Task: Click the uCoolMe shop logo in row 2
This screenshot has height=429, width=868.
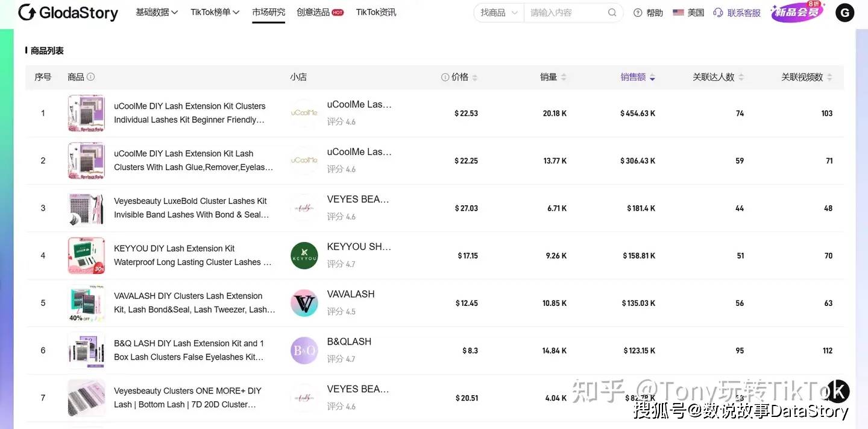Action: 304,160
